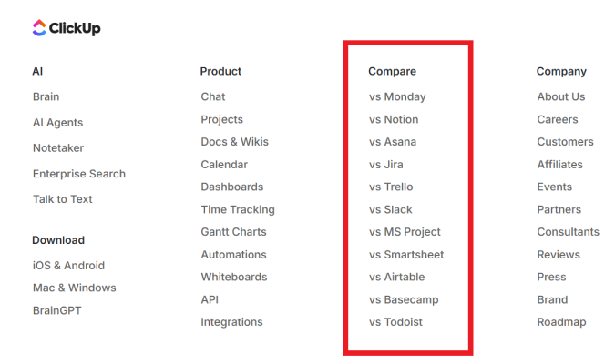Image resolution: width=615 pixels, height=364 pixels.
Task: Click the Mac & Windows download link
Action: point(75,288)
